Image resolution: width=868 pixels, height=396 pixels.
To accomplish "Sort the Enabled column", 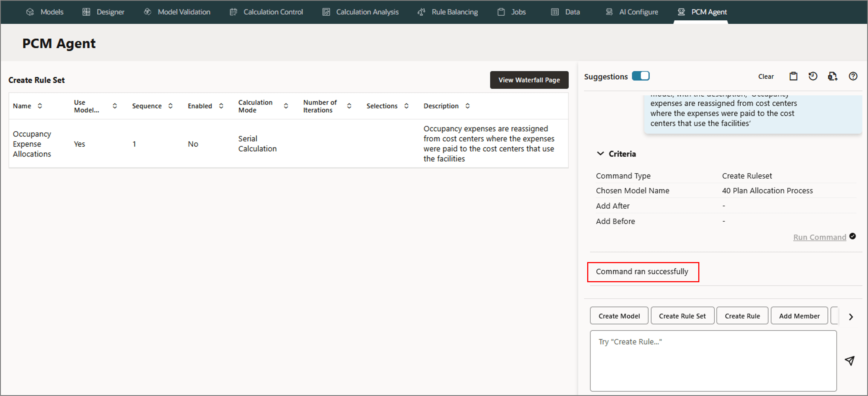I will tap(221, 106).
